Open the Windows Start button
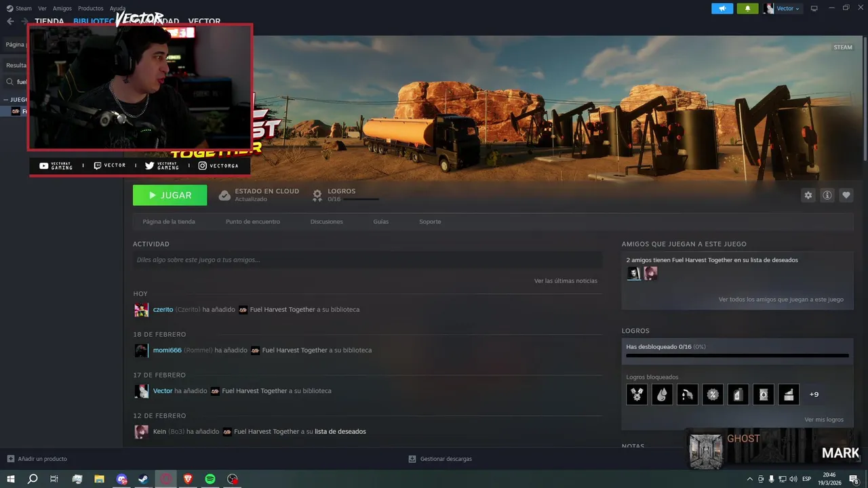 tap(11, 479)
